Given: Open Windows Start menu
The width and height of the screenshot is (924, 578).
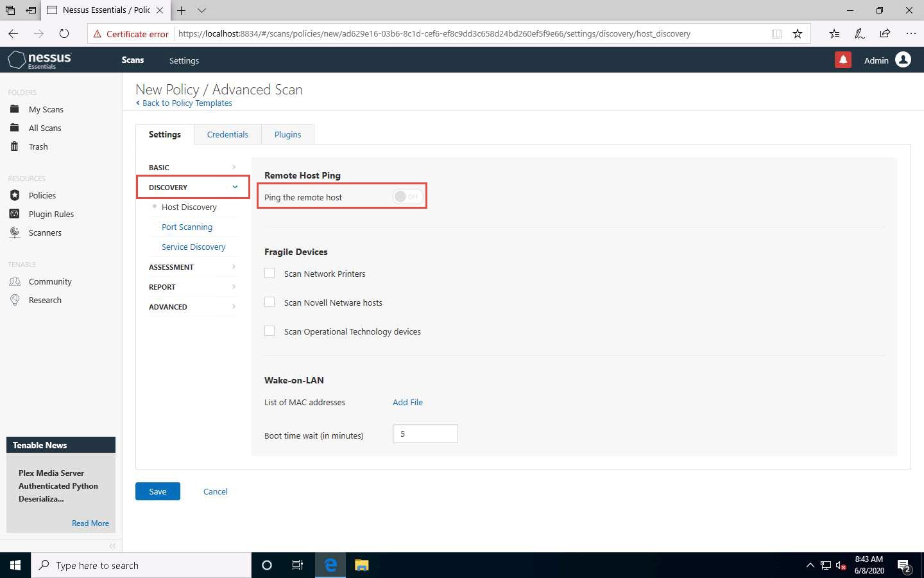Looking at the screenshot, I should [15, 565].
